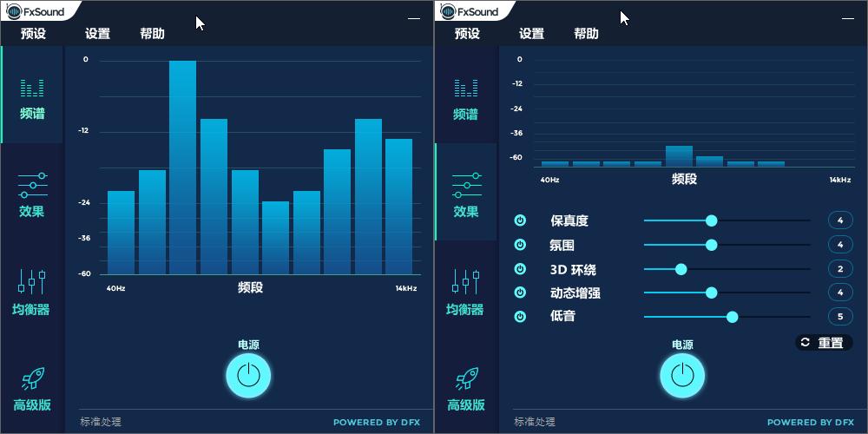Minimize the left FxSound window
The width and height of the screenshot is (868, 434).
[414, 18]
